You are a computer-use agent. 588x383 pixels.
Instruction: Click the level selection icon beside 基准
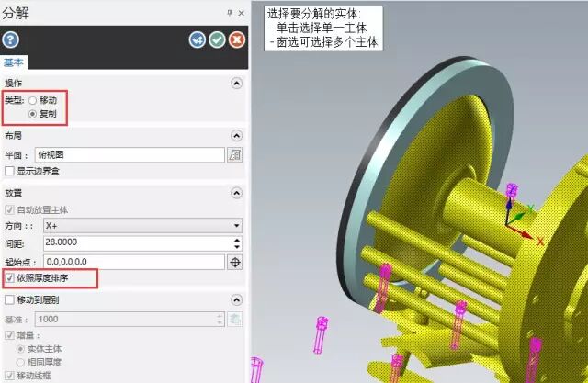(x=235, y=320)
